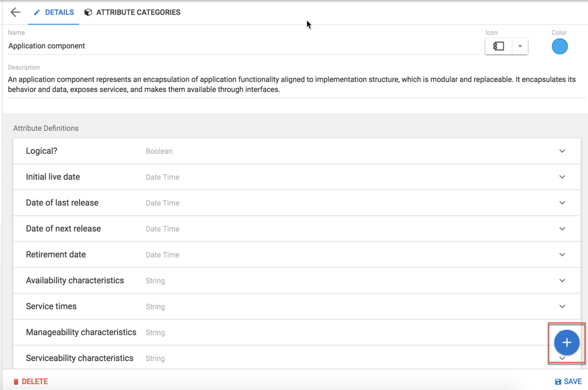The height and width of the screenshot is (390, 588).
Task: Open the blue Color swatch picker
Action: [560, 47]
